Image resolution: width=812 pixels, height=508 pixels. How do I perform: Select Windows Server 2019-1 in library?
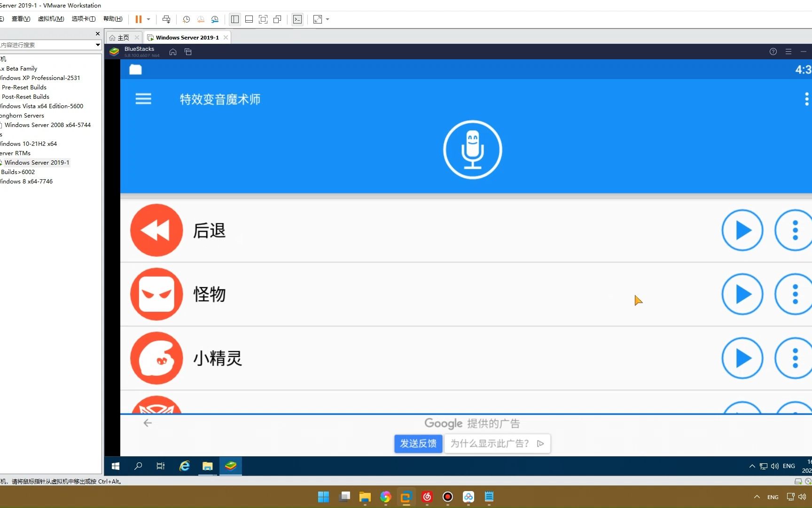coord(37,163)
